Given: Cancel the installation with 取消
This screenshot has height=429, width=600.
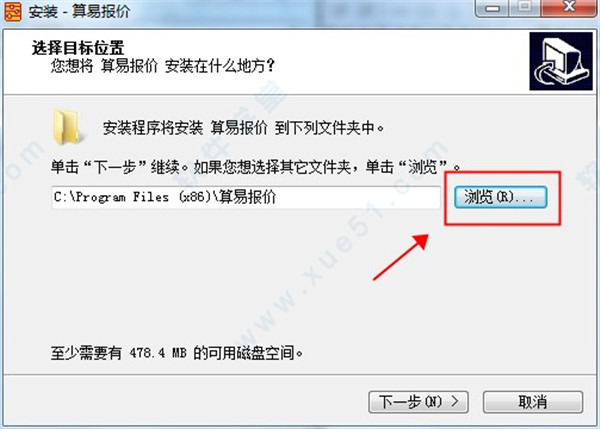Looking at the screenshot, I should point(533,402).
